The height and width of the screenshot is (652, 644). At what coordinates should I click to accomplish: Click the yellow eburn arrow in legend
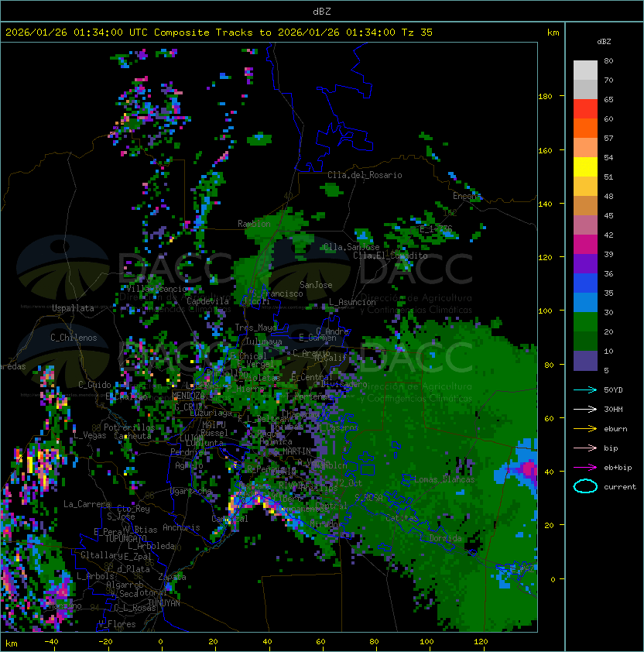click(585, 429)
